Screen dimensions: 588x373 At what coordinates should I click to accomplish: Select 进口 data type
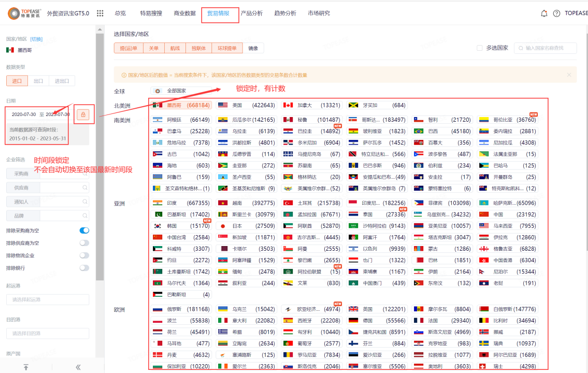[x=17, y=81]
